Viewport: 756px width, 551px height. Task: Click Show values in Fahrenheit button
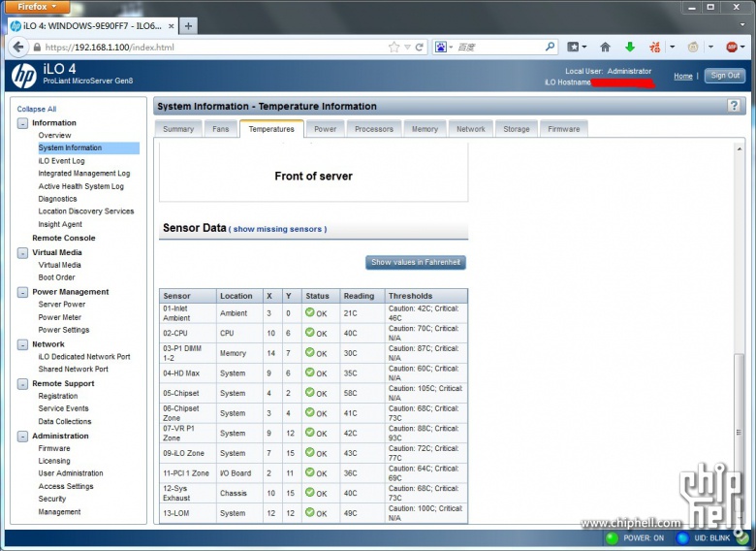pyautogui.click(x=416, y=262)
